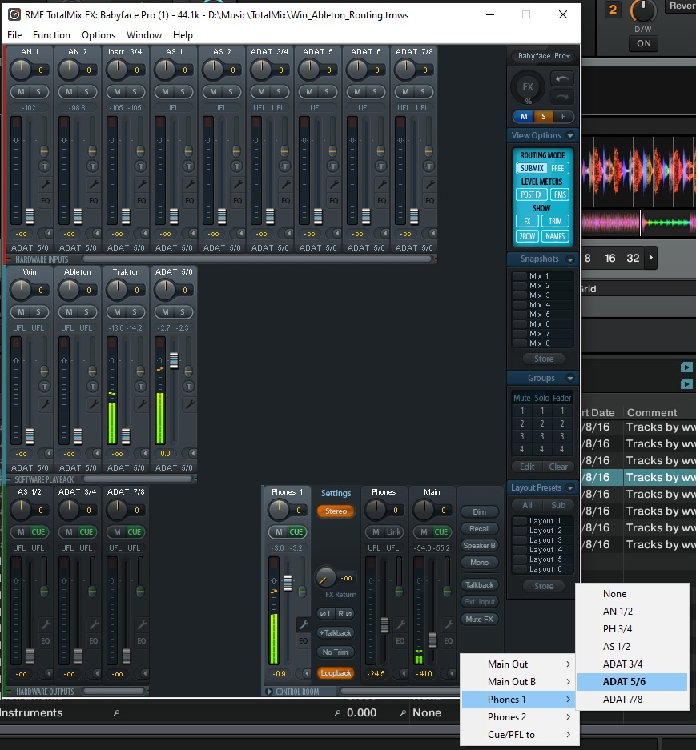
Task: Toggle global Mute M button in sidebar
Action: click(524, 117)
